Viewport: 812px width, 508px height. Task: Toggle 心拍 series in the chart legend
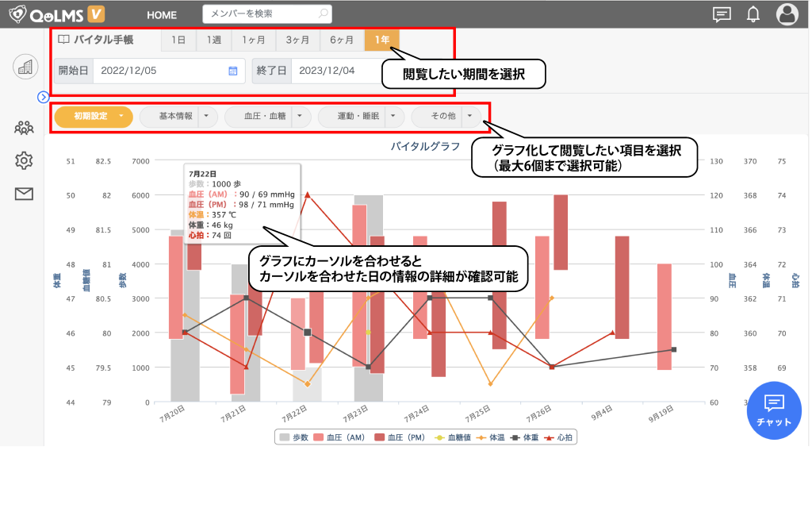coord(557,437)
